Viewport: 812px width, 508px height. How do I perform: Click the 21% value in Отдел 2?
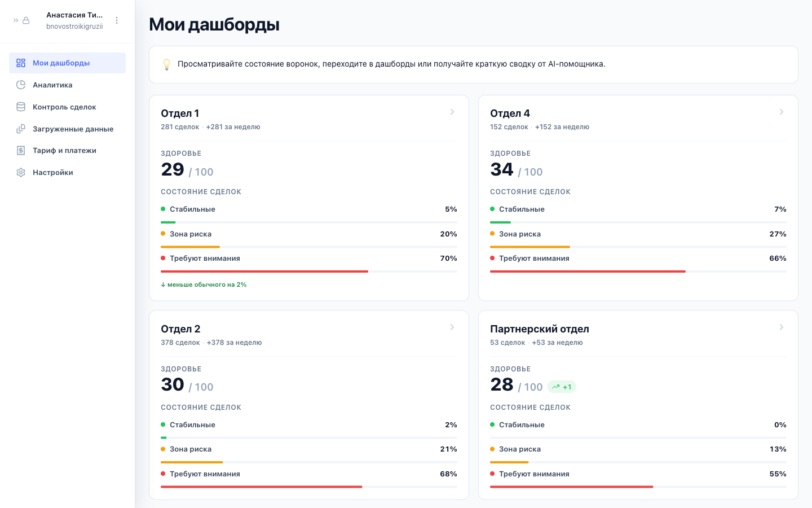tap(449, 449)
